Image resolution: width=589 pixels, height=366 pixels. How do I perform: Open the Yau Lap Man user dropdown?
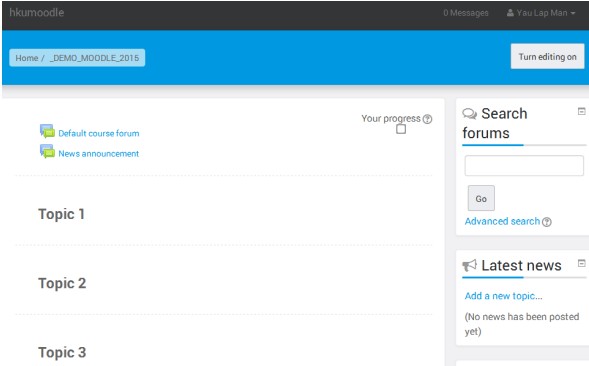coord(541,13)
